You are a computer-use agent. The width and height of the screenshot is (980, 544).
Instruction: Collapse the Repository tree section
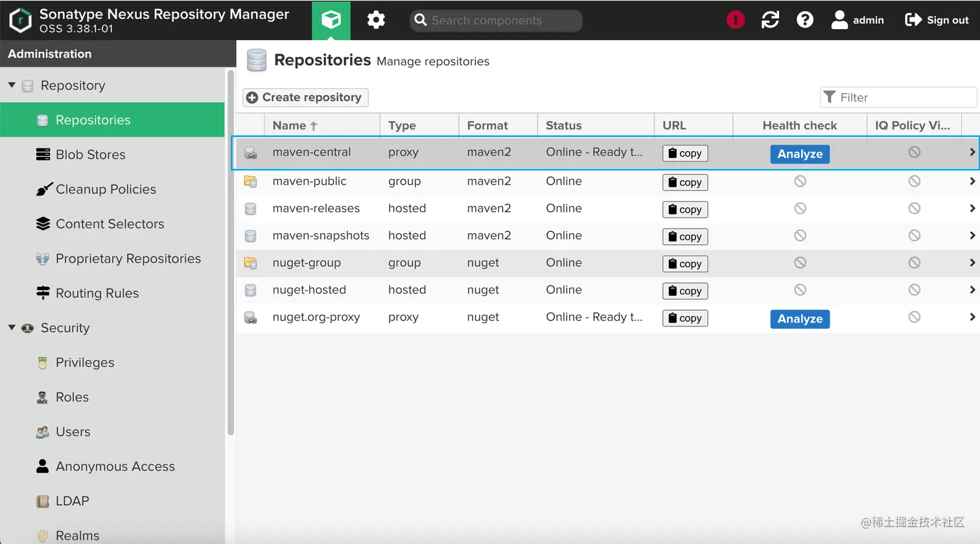click(12, 85)
